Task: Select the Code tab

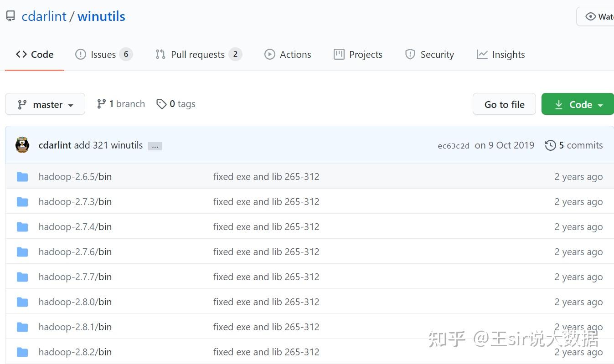Action: (x=35, y=54)
